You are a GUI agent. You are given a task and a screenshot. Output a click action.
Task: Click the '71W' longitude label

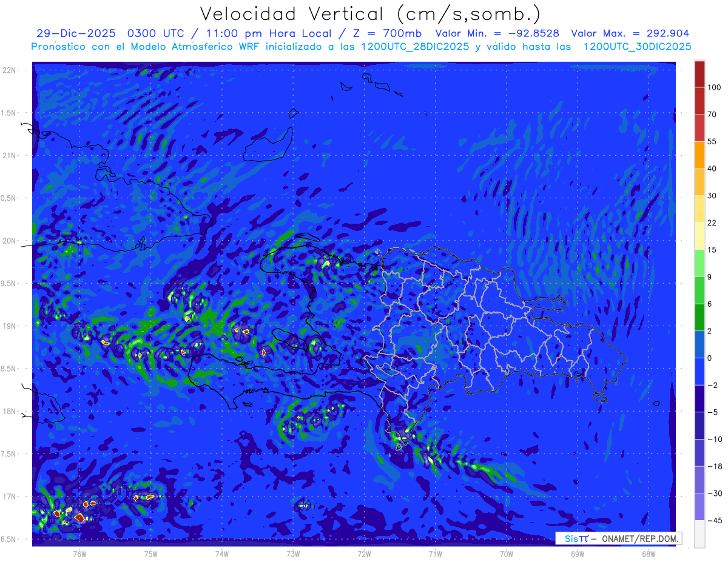tap(435, 554)
